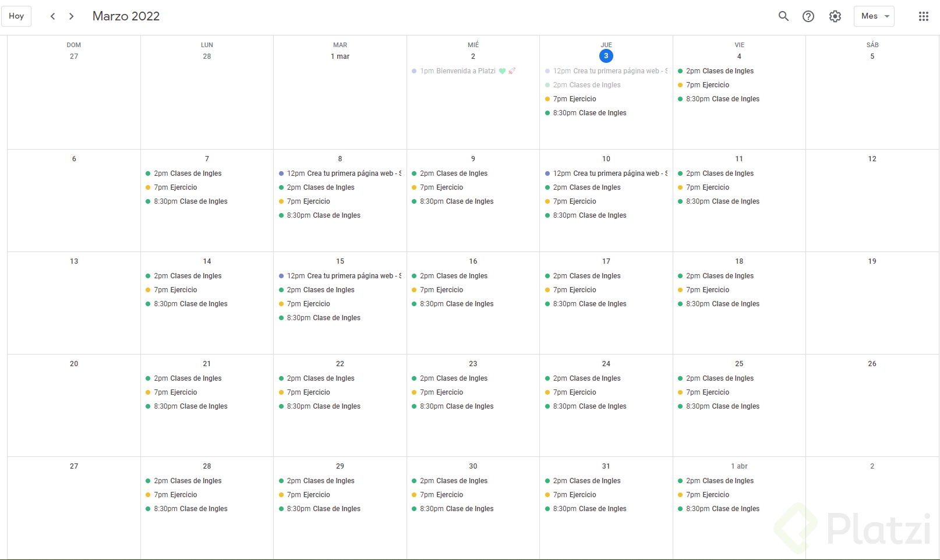This screenshot has width=940, height=560.
Task: Open the calendar search icon
Action: coord(783,16)
